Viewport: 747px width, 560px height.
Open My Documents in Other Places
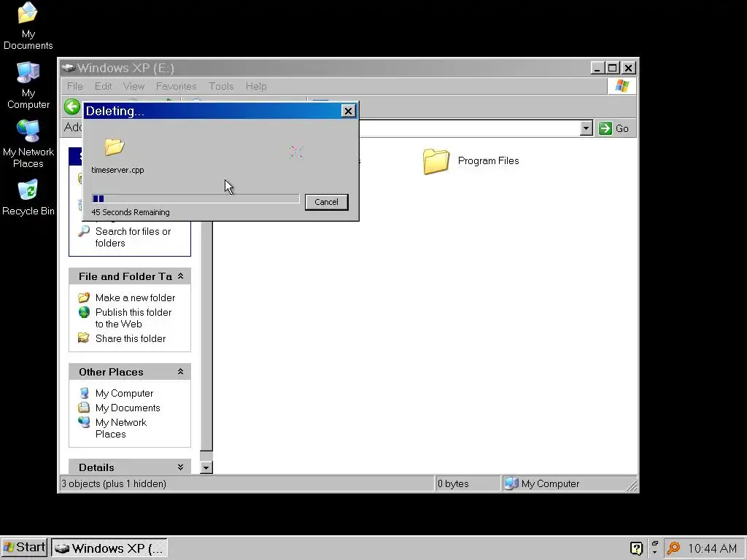pos(128,408)
